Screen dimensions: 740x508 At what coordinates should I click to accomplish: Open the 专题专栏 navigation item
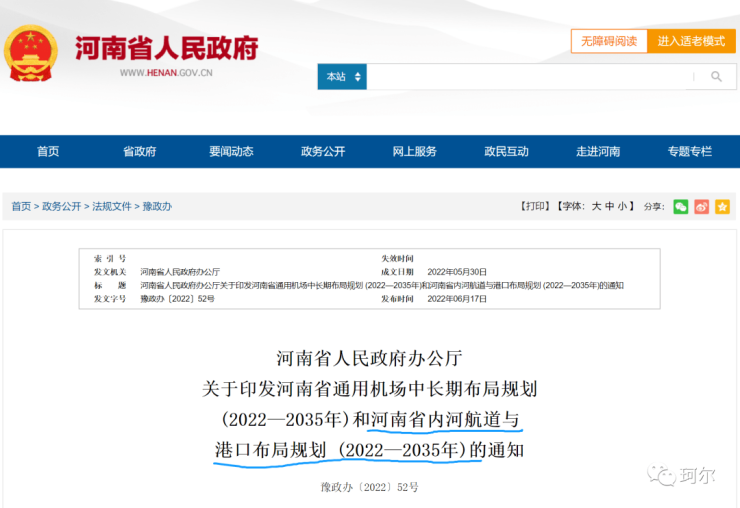pos(689,152)
